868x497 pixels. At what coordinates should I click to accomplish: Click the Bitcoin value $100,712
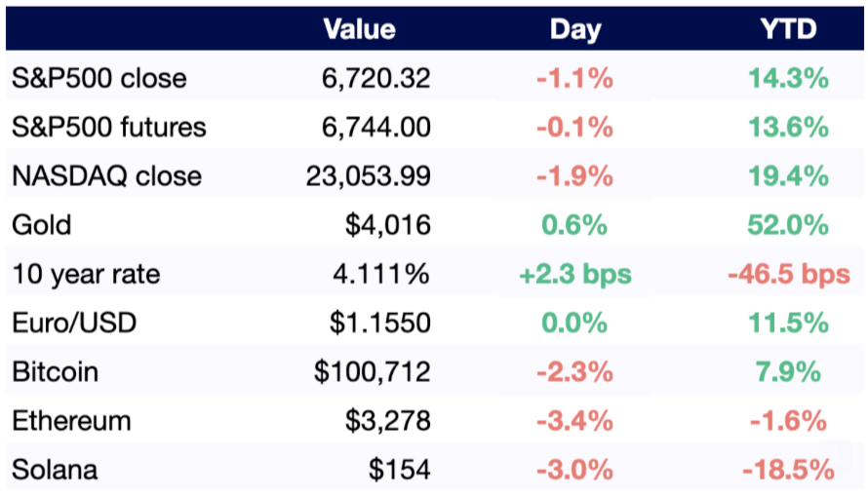(x=372, y=372)
